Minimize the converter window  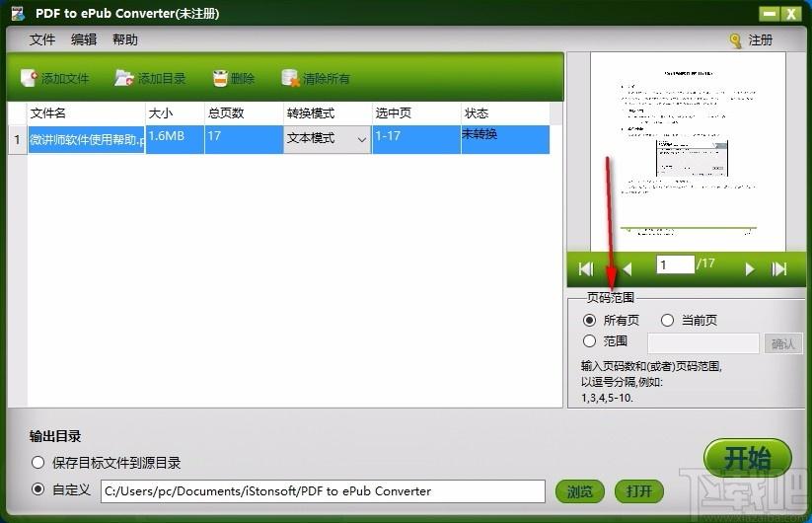[769, 14]
